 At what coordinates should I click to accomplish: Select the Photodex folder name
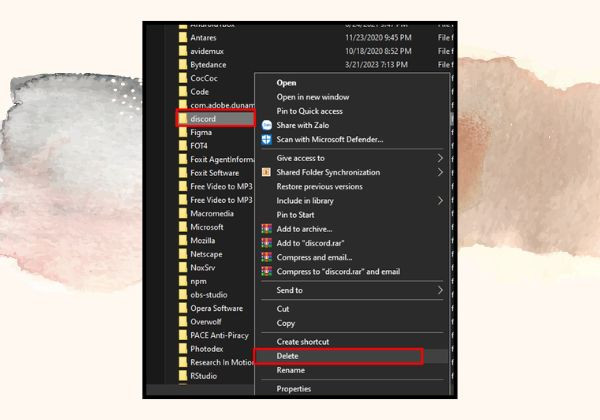[x=207, y=349]
